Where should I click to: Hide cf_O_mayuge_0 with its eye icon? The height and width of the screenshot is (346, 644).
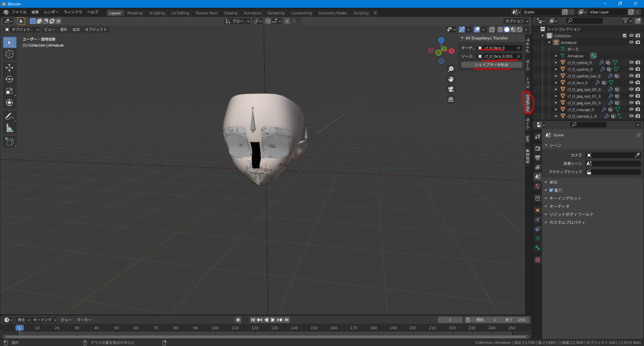pos(631,110)
